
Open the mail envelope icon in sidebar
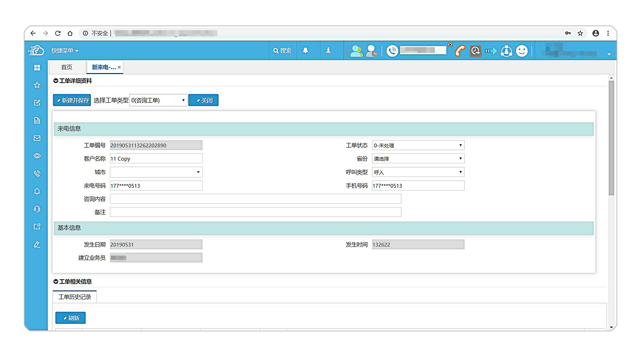pos(37,138)
